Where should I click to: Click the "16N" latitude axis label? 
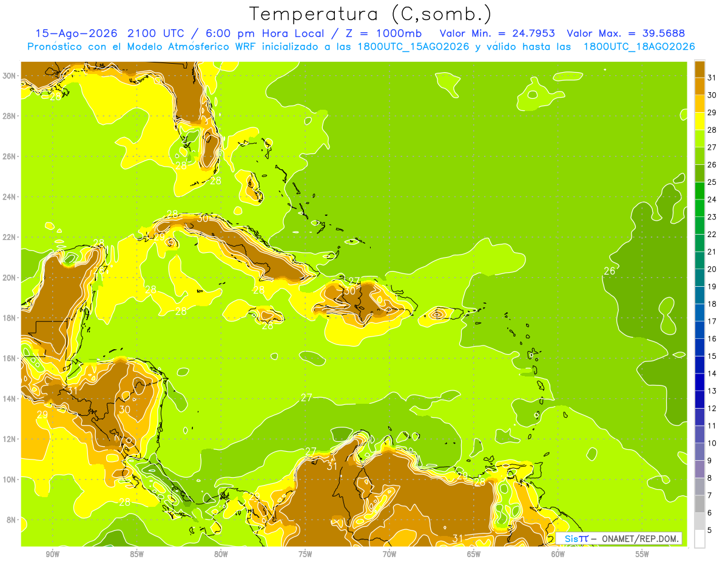click(x=10, y=358)
